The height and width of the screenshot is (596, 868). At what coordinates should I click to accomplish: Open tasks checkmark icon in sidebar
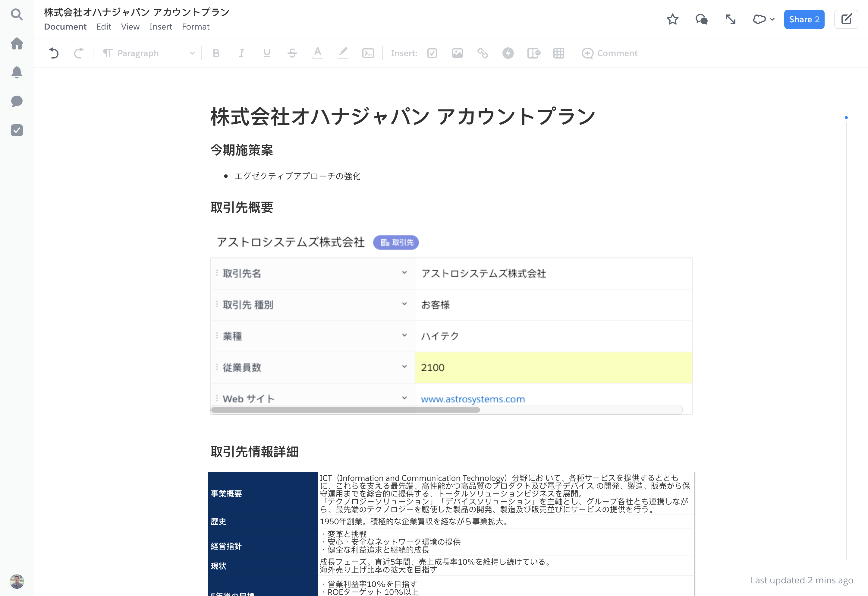coord(17,130)
